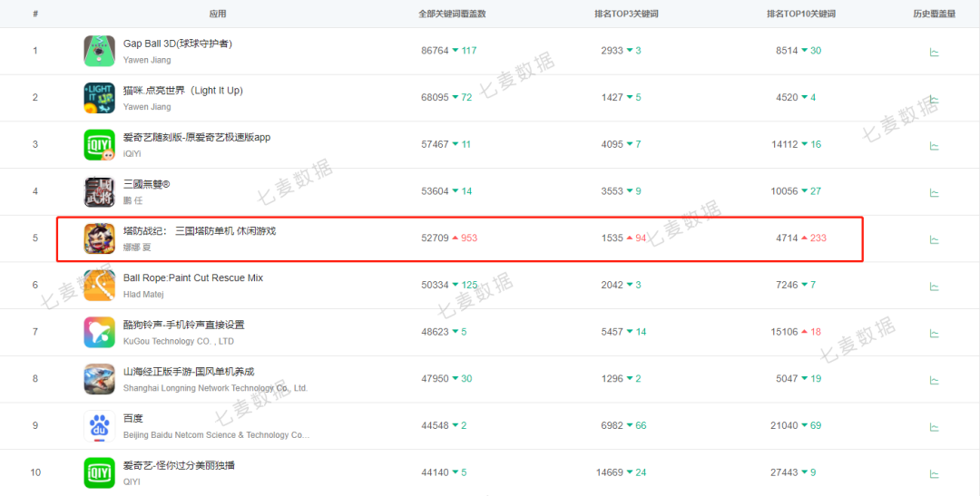Open the 百度 app title link
This screenshot has width=980, height=496.
click(133, 419)
